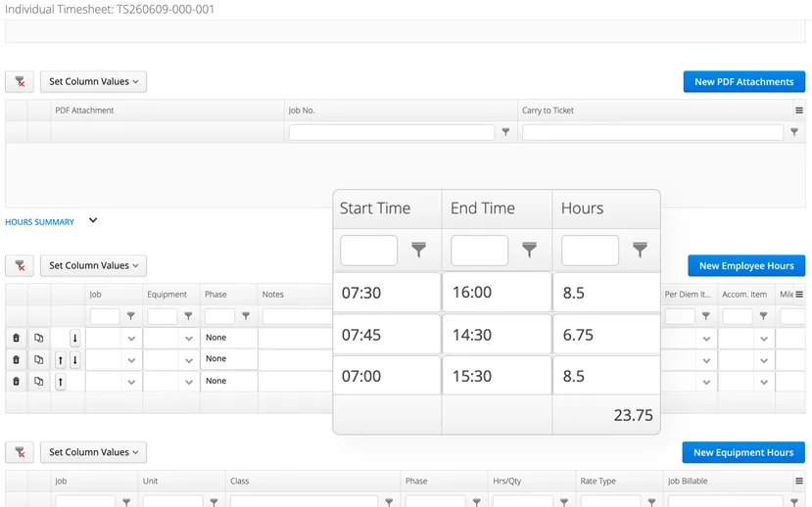Click filter funnel for Carry to Ticket column
The image size is (812, 507).
tap(793, 132)
